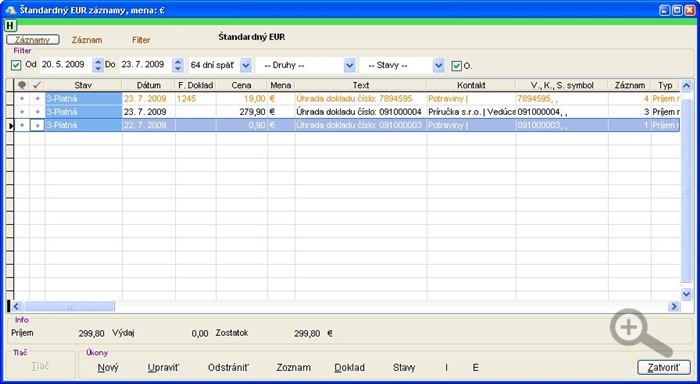Click the speech bubble column header icon
This screenshot has width=700, height=384.
pyautogui.click(x=21, y=85)
